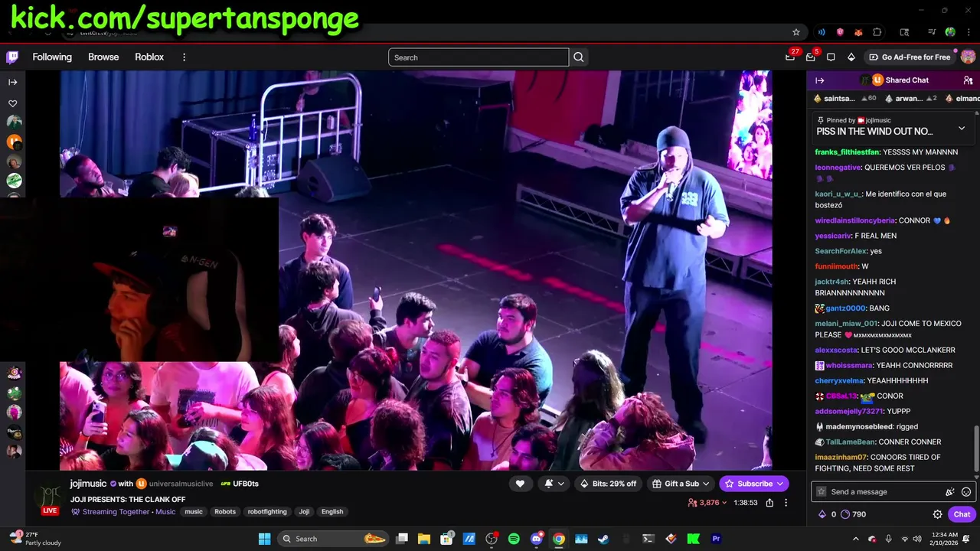Click the pink shield extension icon
The image size is (980, 551).
840,32
